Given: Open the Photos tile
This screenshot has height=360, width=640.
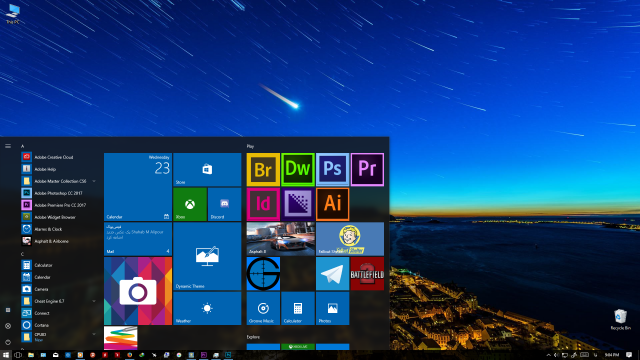Looking at the screenshot, I should pos(333,308).
